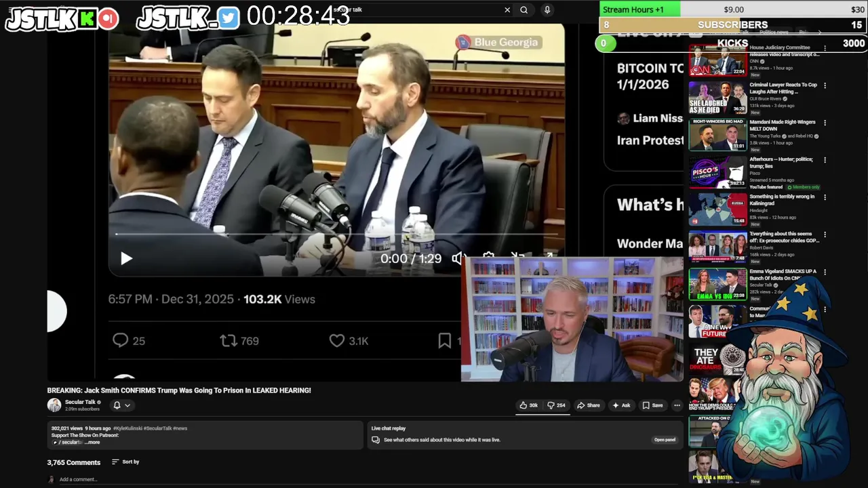This screenshot has width=868, height=488.
Task: Open the Secular Talk channel avatar
Action: coord(54,405)
